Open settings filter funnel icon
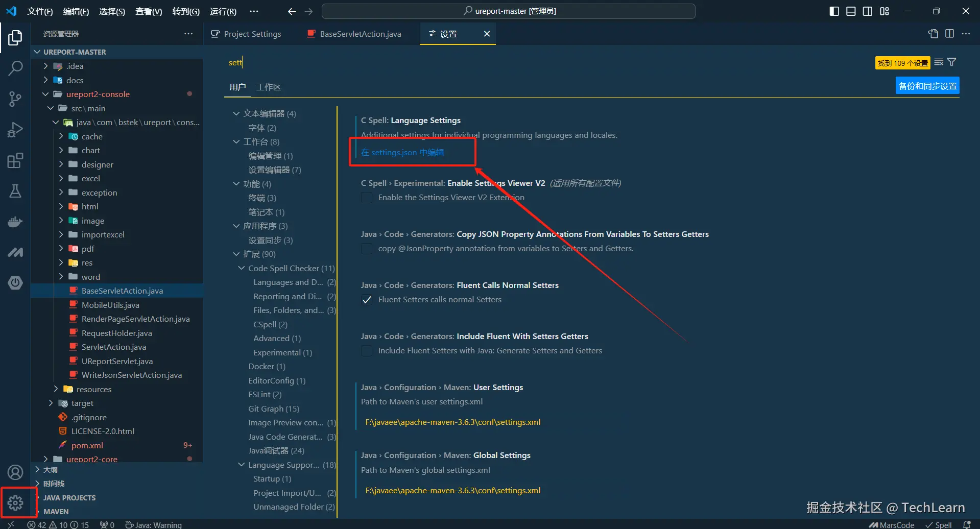This screenshot has width=980, height=529. click(x=952, y=62)
